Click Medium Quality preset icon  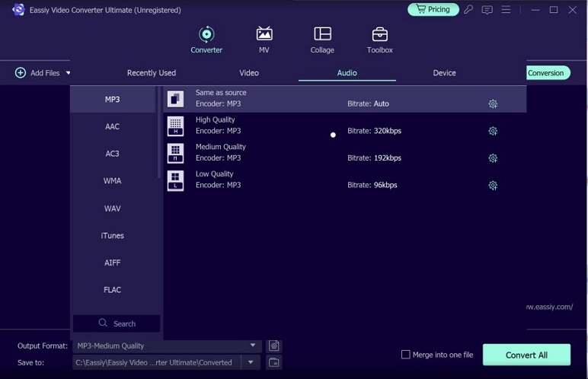point(175,153)
